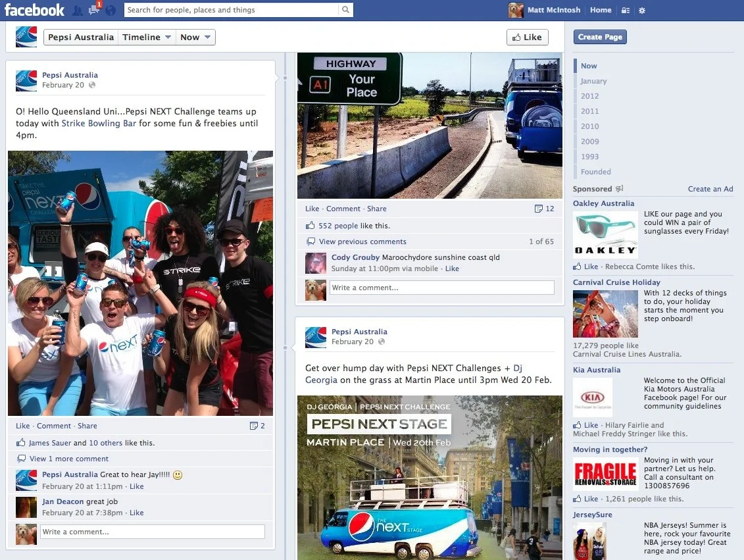Click Jan Deacon's avatar thumbnail

coord(26,507)
